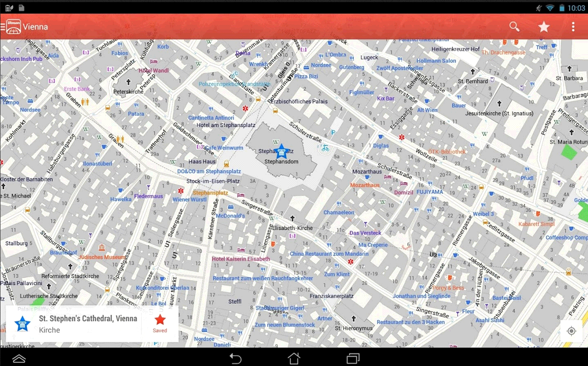Image resolution: width=588 pixels, height=366 pixels.
Task: Open saved places star in top bar
Action: point(544,27)
